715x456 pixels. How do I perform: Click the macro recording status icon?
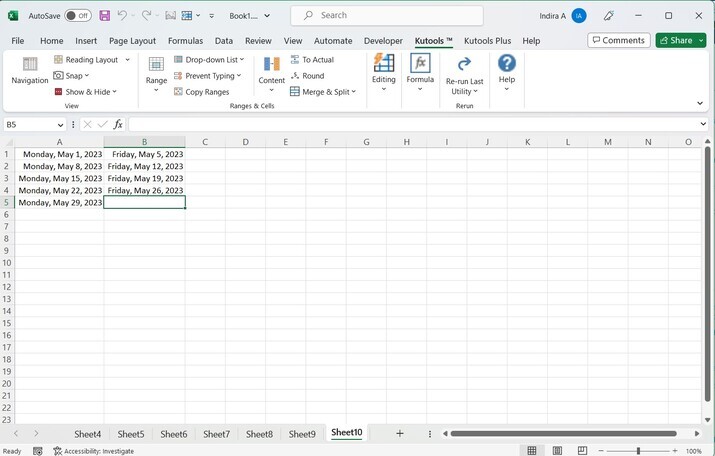[x=37, y=451]
